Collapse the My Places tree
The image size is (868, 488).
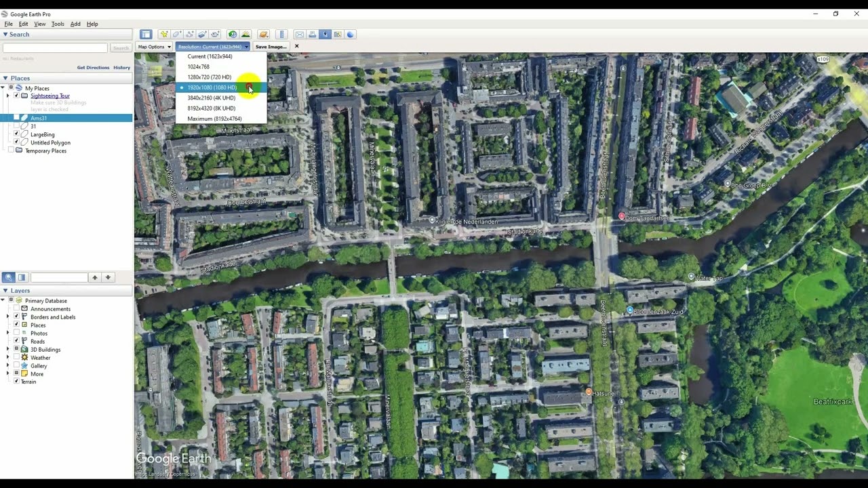coord(3,87)
